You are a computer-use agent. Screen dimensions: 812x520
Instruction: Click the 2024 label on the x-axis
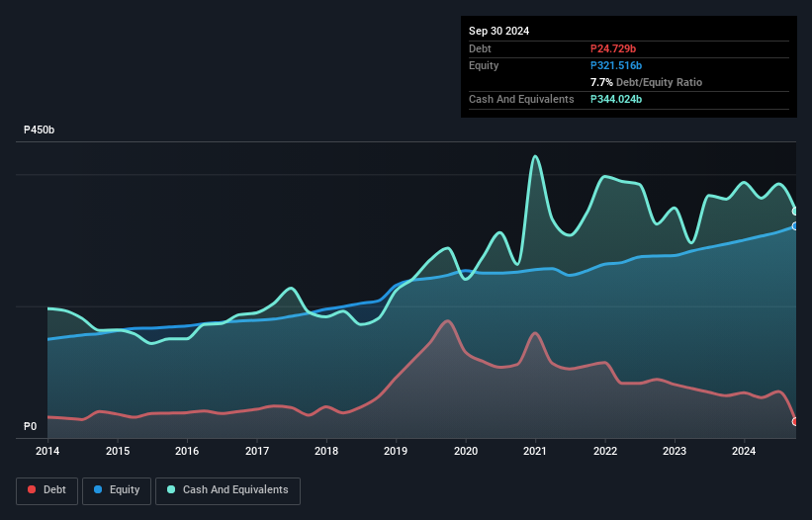(744, 453)
